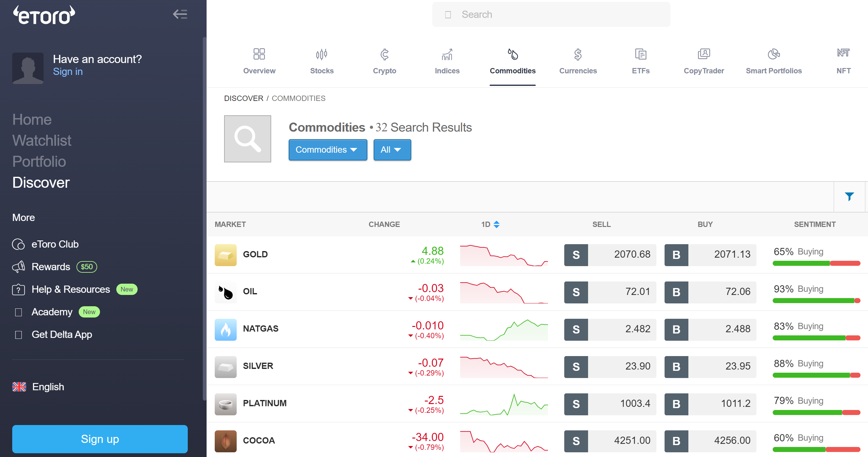This screenshot has height=457, width=868.
Task: Select Discover in the sidebar
Action: (x=41, y=182)
